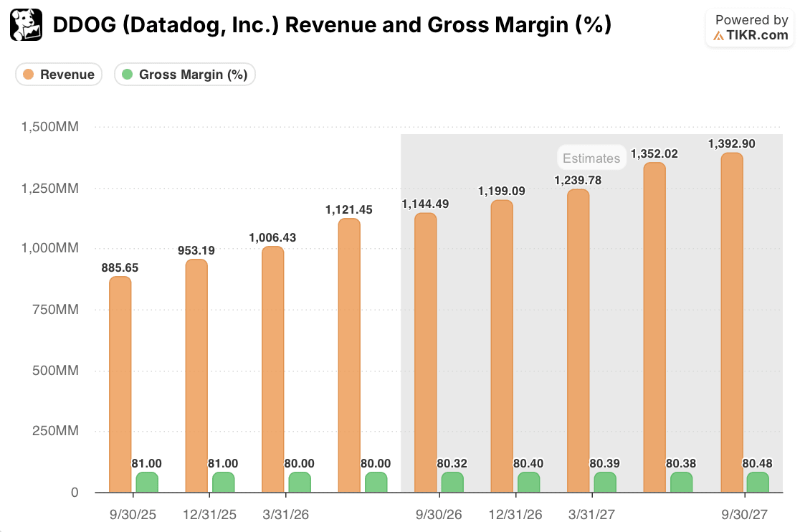This screenshot has height=532, width=800.
Task: Click the 80.40 margin value label
Action: (x=528, y=464)
